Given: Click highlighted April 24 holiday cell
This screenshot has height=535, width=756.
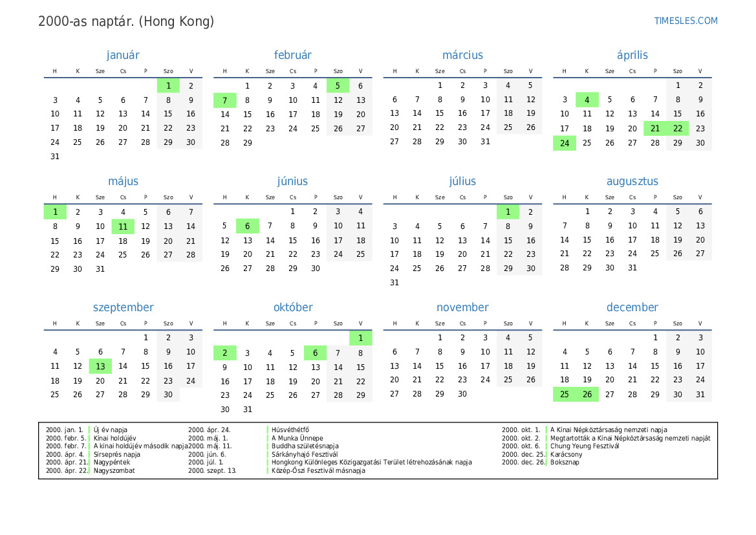Looking at the screenshot, I should (x=564, y=143).
